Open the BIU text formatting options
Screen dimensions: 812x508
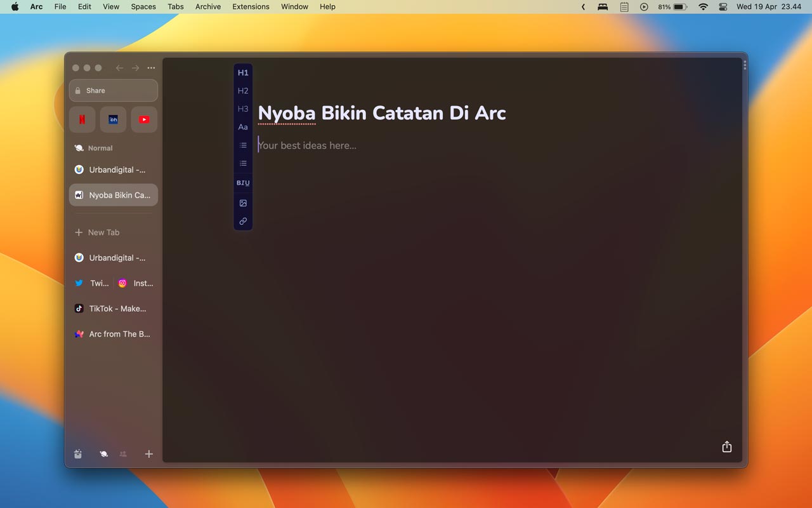pos(243,183)
